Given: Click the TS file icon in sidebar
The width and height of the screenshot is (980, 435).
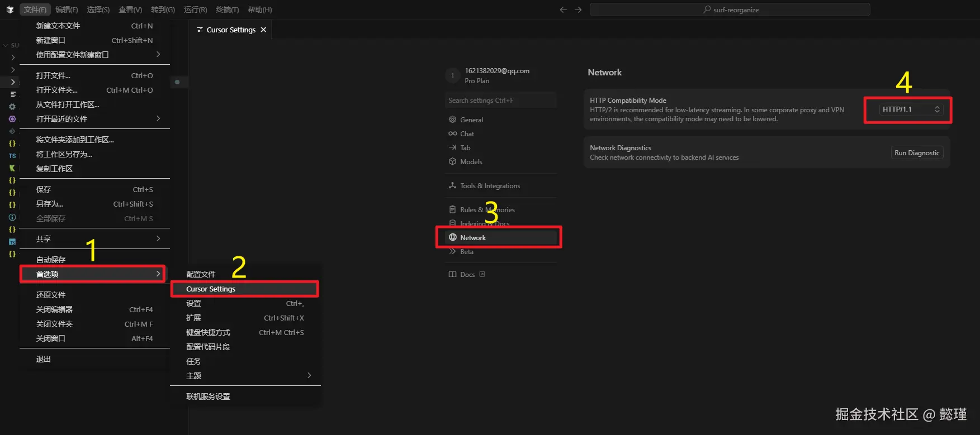Looking at the screenshot, I should tap(12, 156).
